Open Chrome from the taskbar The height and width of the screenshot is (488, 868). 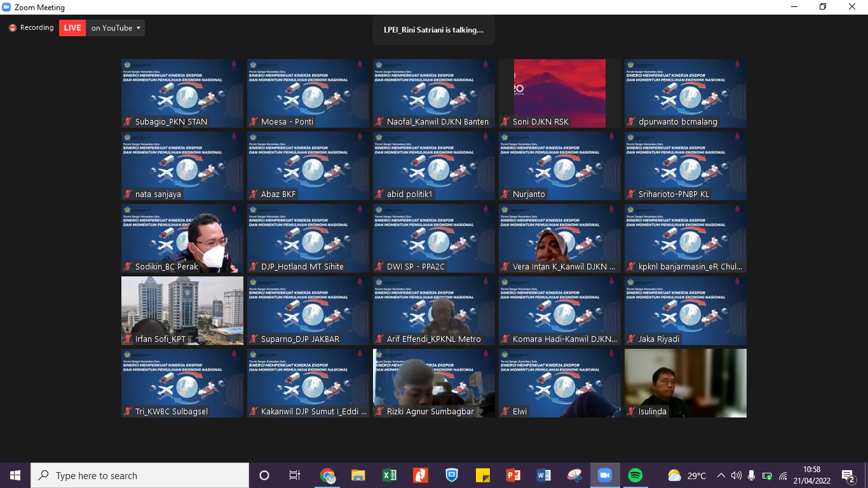coord(327,475)
